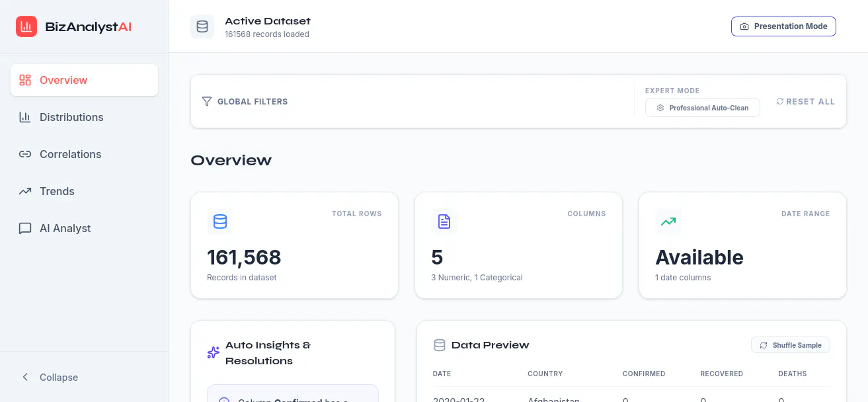Click the Overview page heading
The height and width of the screenshot is (402, 868).
231,160
